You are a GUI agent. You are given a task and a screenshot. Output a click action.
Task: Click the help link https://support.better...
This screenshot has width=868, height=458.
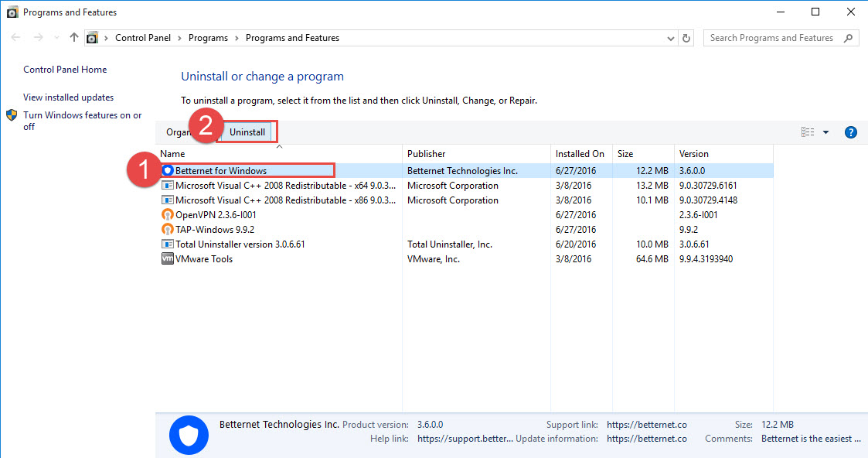tap(465, 439)
